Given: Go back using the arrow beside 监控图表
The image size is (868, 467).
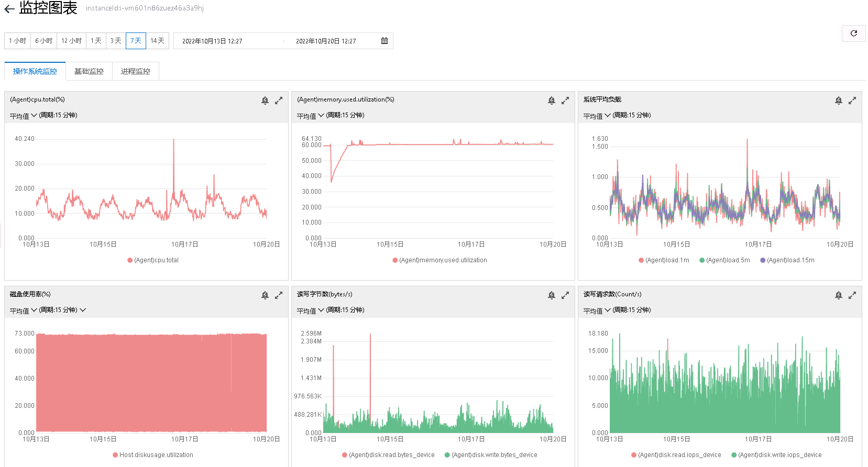Looking at the screenshot, I should click(9, 8).
